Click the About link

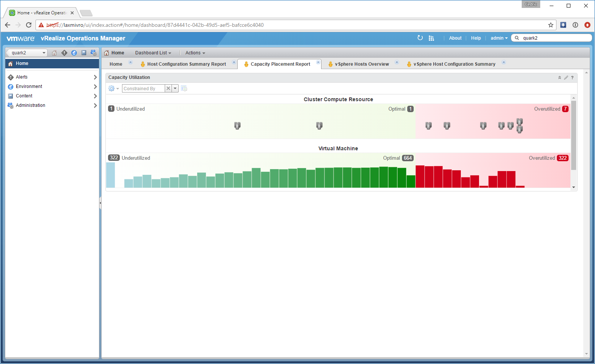click(x=455, y=38)
